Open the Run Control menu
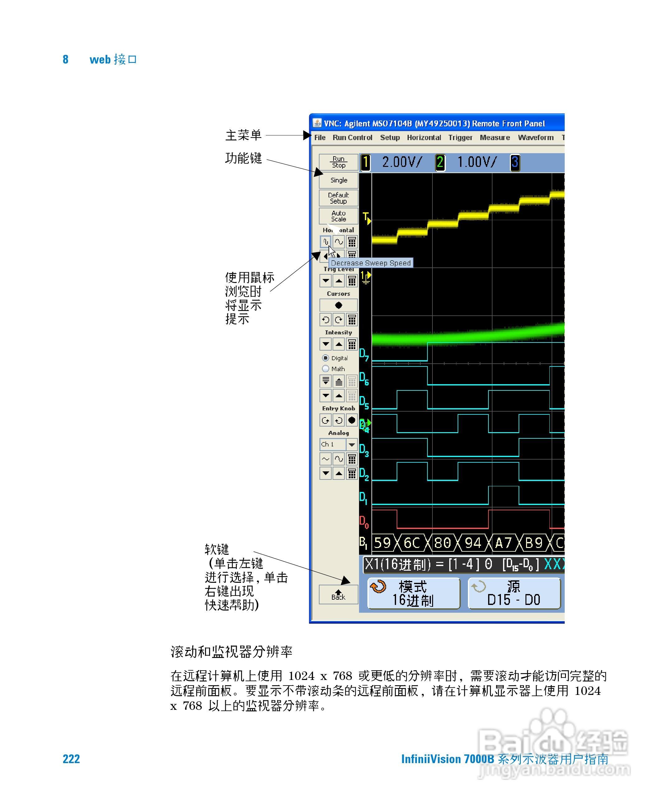The width and height of the screenshot is (672, 807). pyautogui.click(x=352, y=138)
